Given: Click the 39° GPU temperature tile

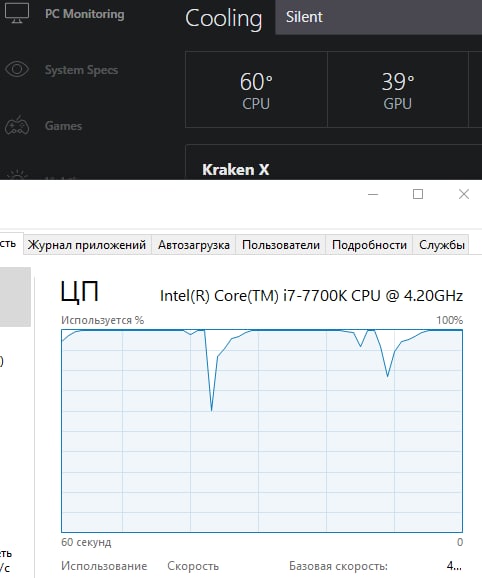Looking at the screenshot, I should 398,90.
